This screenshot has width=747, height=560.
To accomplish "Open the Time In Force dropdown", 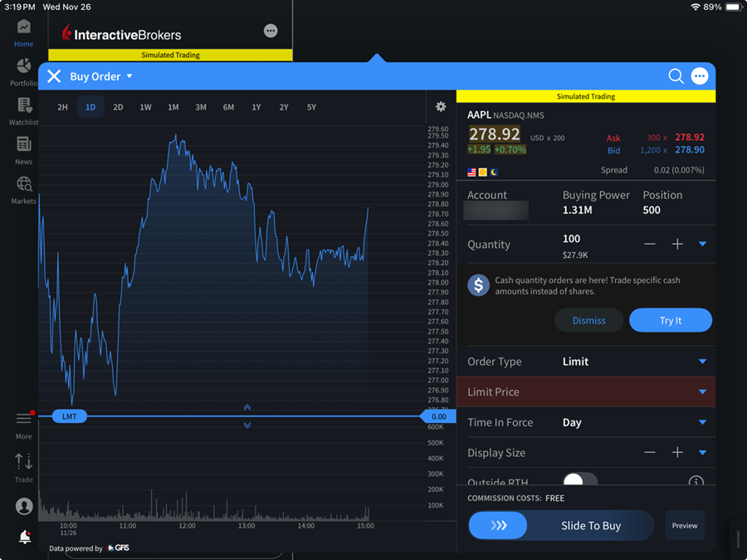I will click(x=702, y=422).
